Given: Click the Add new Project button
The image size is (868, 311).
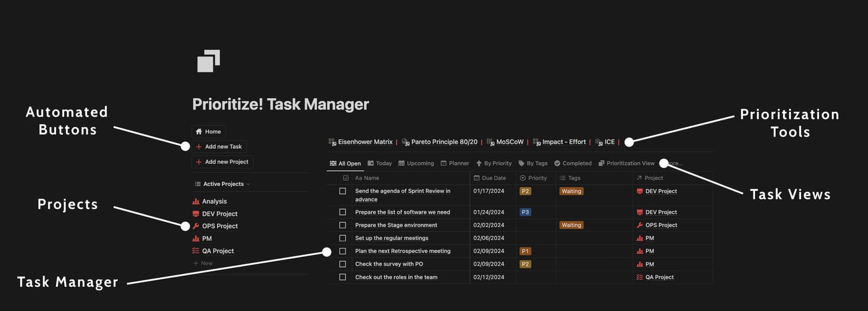Looking at the screenshot, I should tap(222, 162).
